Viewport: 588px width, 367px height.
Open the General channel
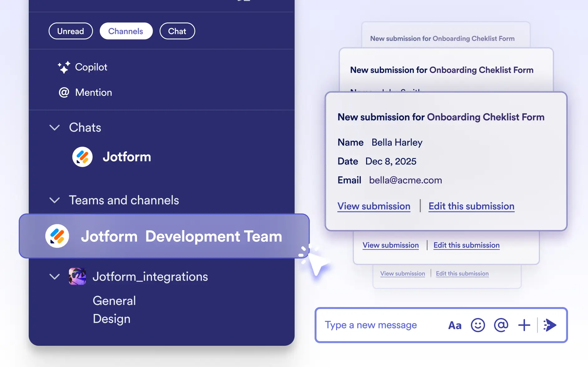[114, 301]
